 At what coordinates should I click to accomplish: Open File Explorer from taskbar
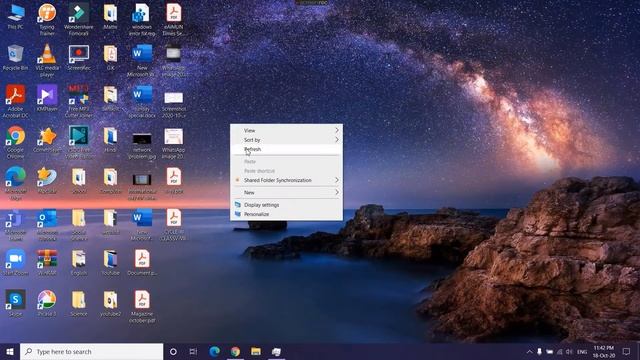(256, 351)
